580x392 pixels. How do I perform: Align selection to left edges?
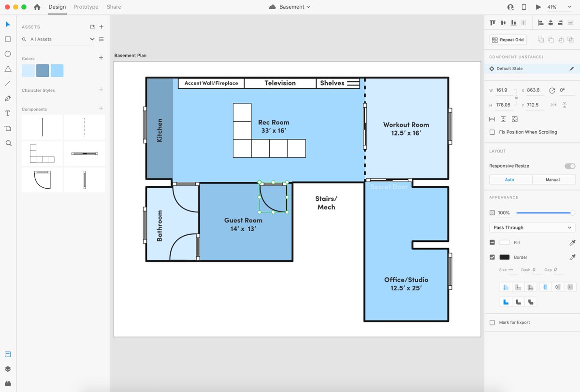pos(541,23)
